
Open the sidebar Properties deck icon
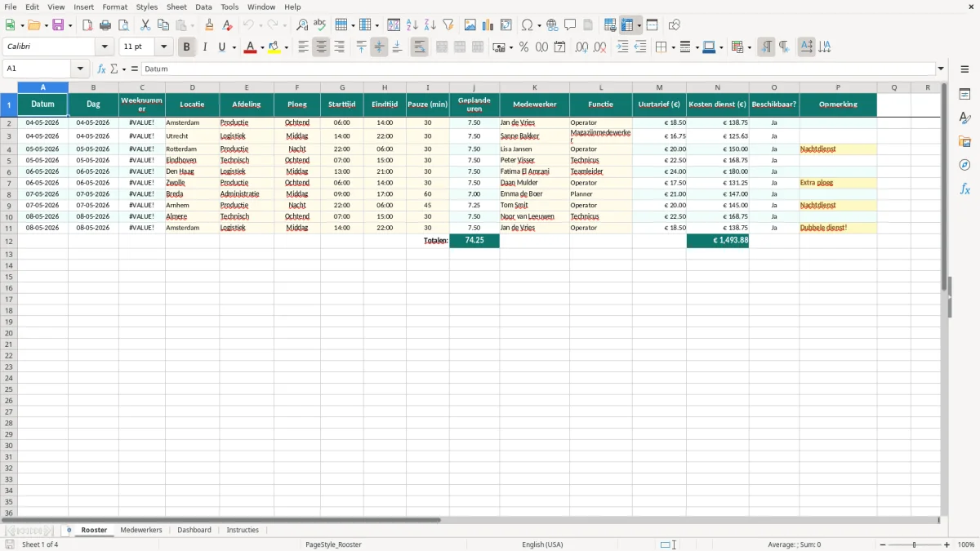[x=964, y=94]
